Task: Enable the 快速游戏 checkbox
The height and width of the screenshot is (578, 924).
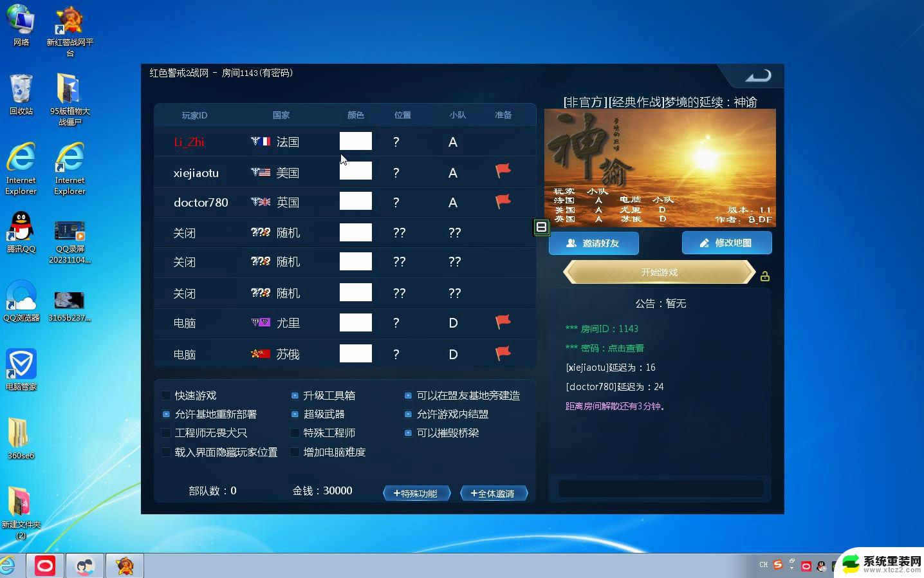Action: 166,395
